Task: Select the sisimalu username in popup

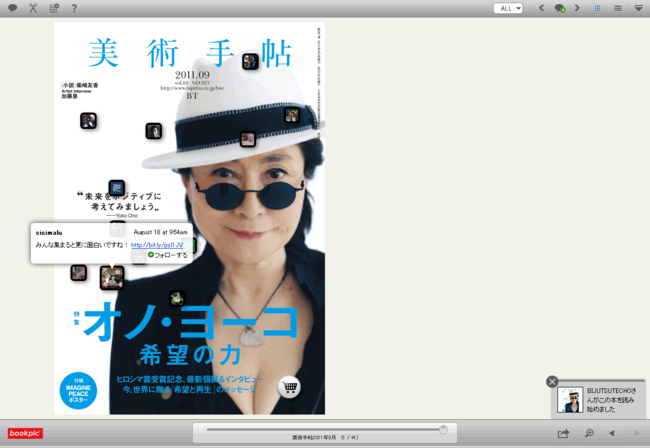Action: [49, 232]
